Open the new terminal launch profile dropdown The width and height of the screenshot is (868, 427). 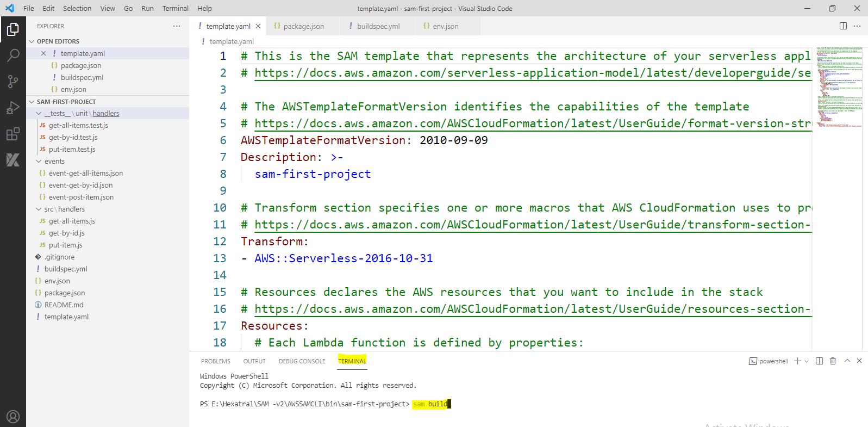807,361
